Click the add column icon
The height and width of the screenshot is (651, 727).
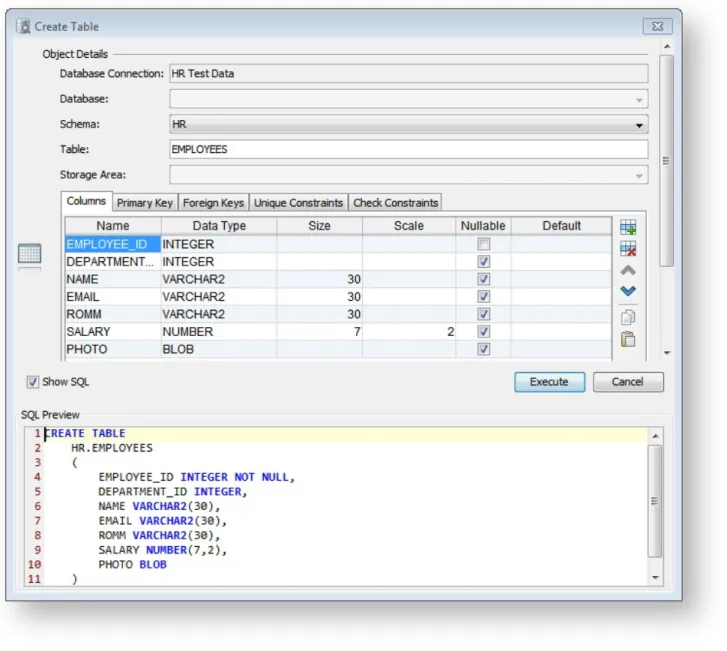click(x=628, y=227)
